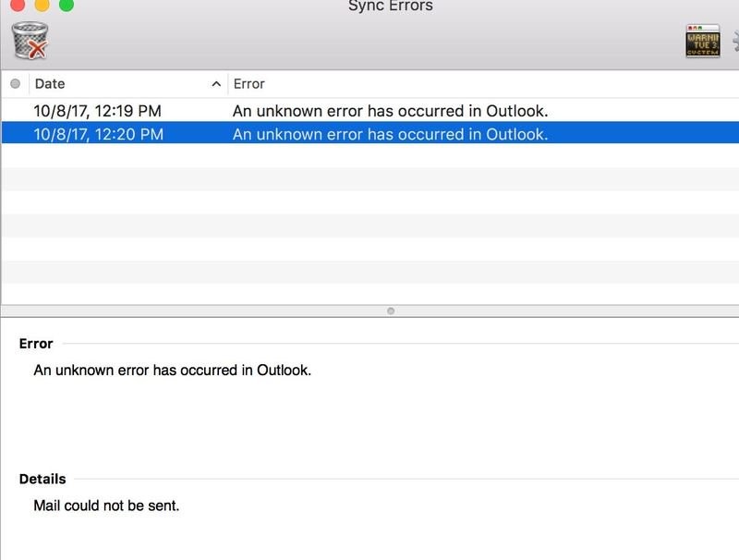Minimize the Sync Errors window
This screenshot has width=739, height=560.
click(42, 5)
